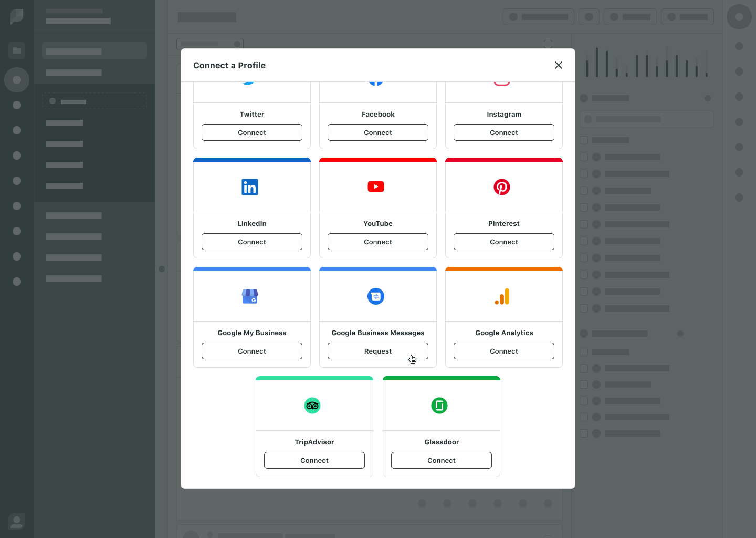
Task: Click the Google Business Messages chat icon
Action: [x=376, y=296]
